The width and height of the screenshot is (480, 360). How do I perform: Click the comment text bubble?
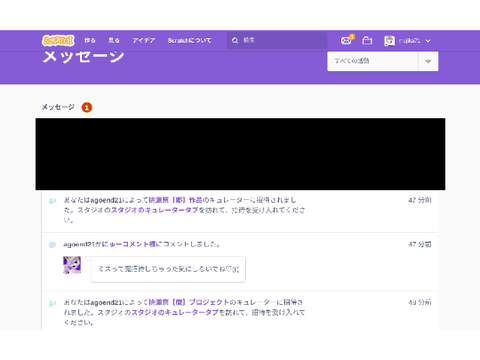click(x=168, y=269)
